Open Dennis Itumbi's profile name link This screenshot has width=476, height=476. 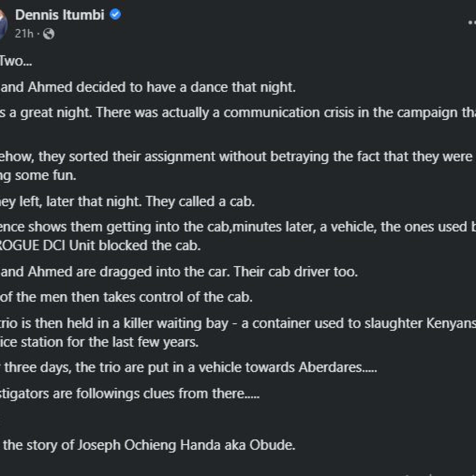coord(60,15)
